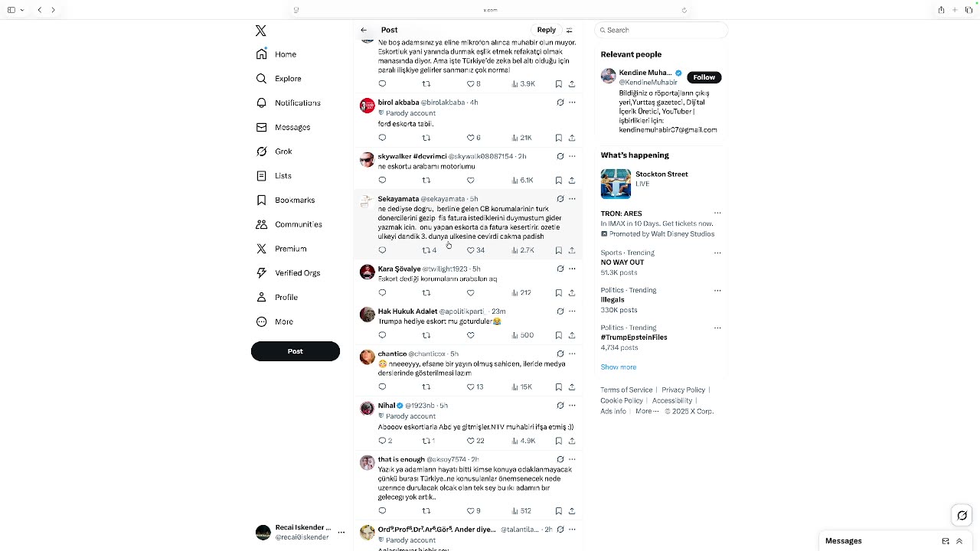
Task: Open account menu for Recai Iskender
Action: [x=341, y=533]
